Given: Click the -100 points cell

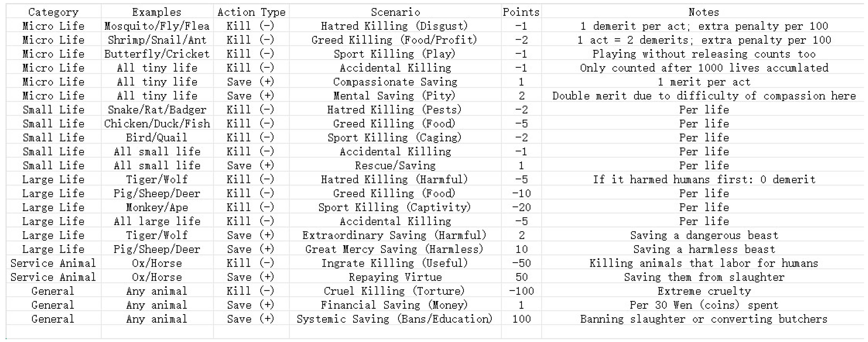Looking at the screenshot, I should tap(521, 291).
